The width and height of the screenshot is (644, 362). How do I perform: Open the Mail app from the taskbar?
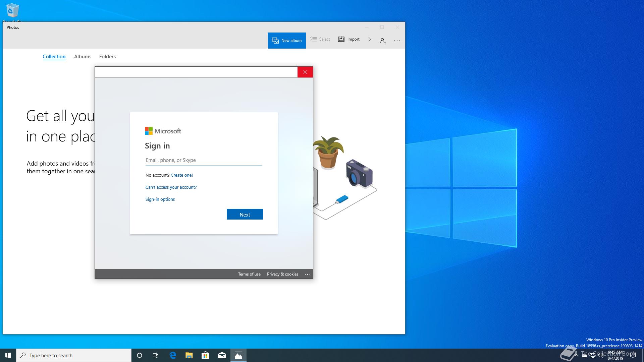click(x=222, y=355)
